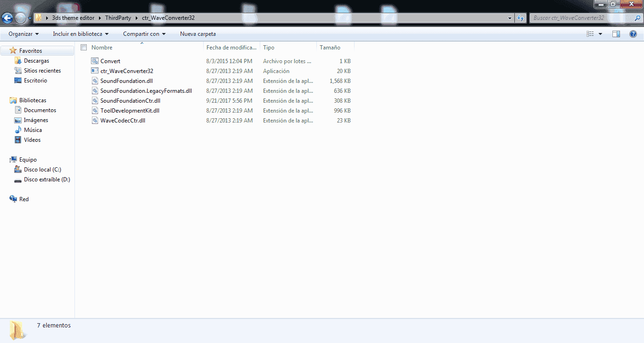644x343 pixels.
Task: Open recent locations dropdown beside navigation arrows
Action: (30, 18)
